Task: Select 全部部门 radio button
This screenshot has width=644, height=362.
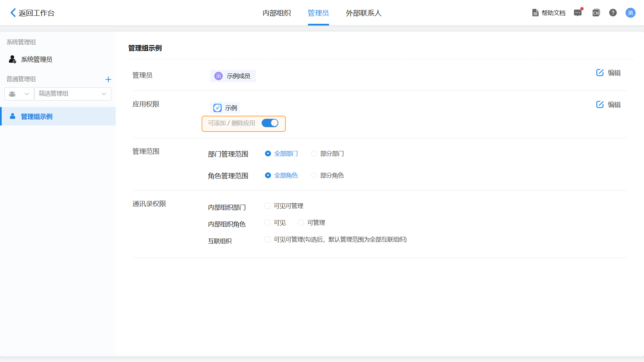Action: click(268, 153)
